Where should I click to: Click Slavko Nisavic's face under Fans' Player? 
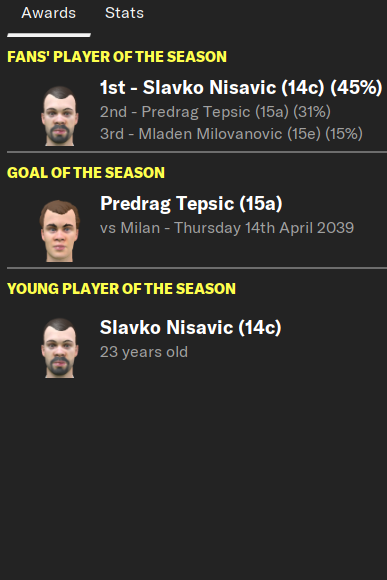(60, 116)
